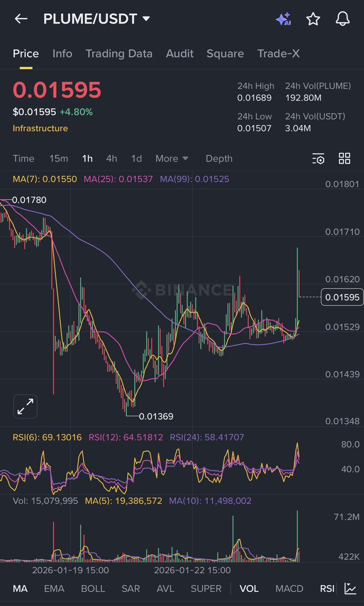Open the Audit tab
The height and width of the screenshot is (606, 364).
pos(180,54)
